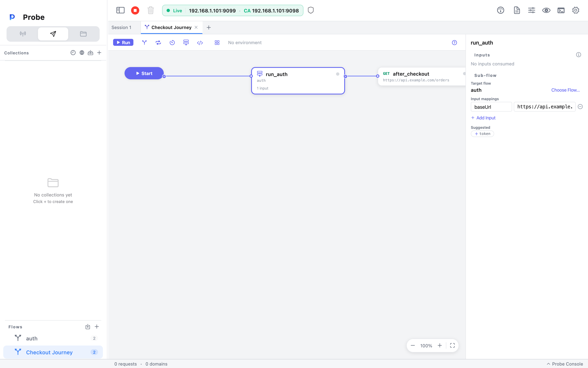Zoom out the canvas with minus
The image size is (588, 368).
(413, 346)
